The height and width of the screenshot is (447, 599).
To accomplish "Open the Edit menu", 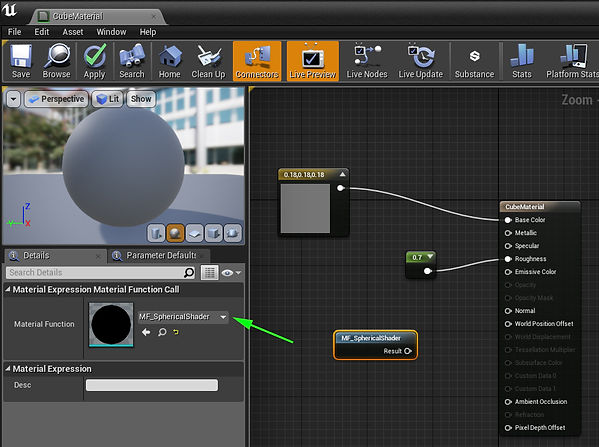I will [x=42, y=32].
